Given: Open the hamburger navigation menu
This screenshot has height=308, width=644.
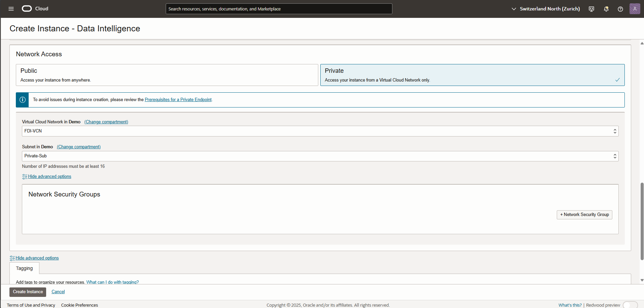Looking at the screenshot, I should (11, 9).
